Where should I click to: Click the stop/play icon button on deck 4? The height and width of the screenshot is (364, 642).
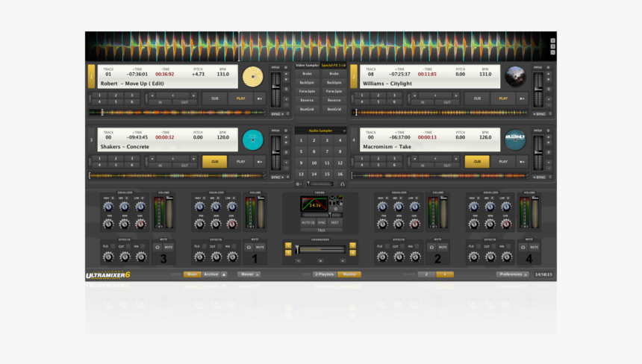click(522, 162)
